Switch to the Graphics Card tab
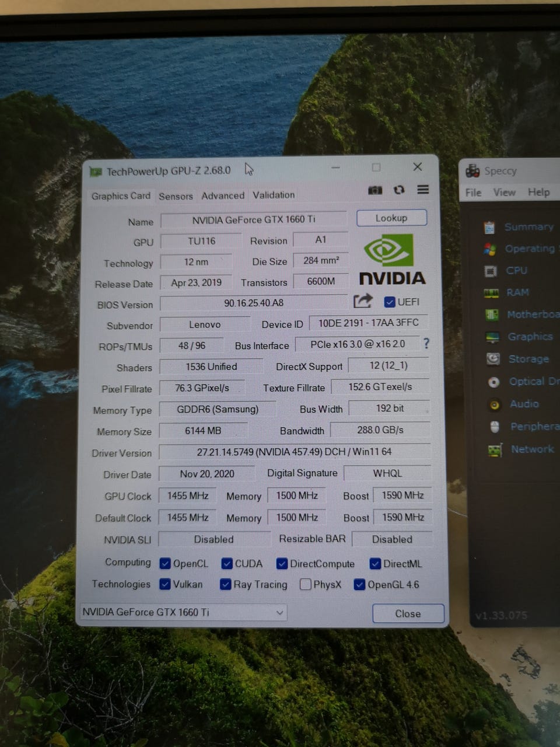Screen dimensions: 560x747 pos(121,196)
